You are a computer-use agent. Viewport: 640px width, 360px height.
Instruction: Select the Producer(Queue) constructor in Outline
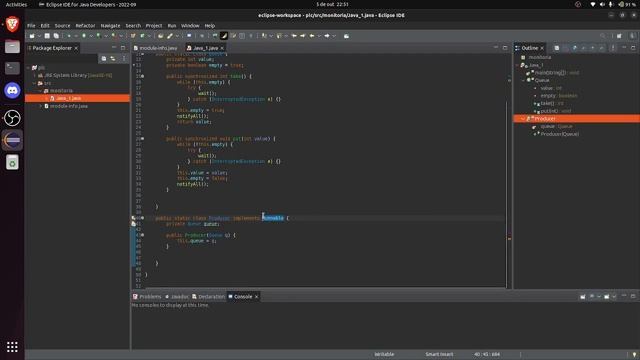tap(560, 134)
